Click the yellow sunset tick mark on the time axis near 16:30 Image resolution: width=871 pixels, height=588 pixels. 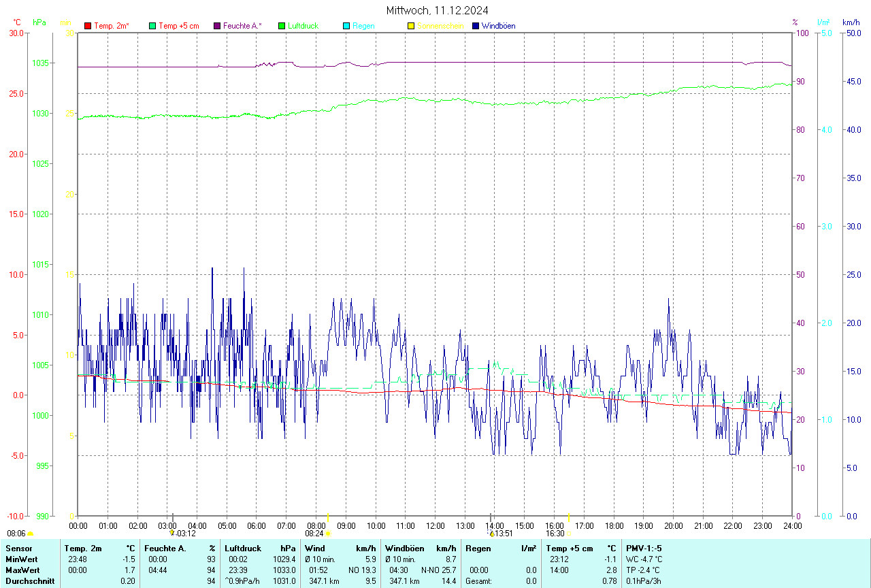pos(569,518)
